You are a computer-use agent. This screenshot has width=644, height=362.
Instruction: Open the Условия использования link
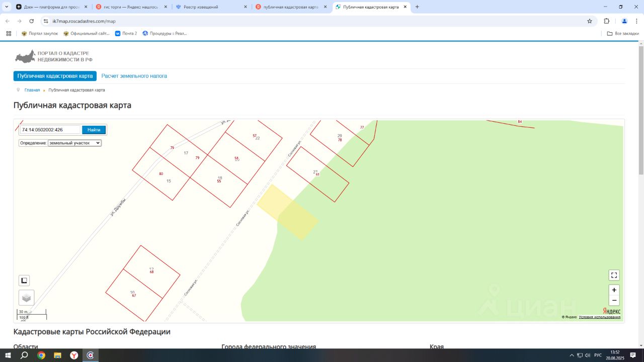coord(599,317)
